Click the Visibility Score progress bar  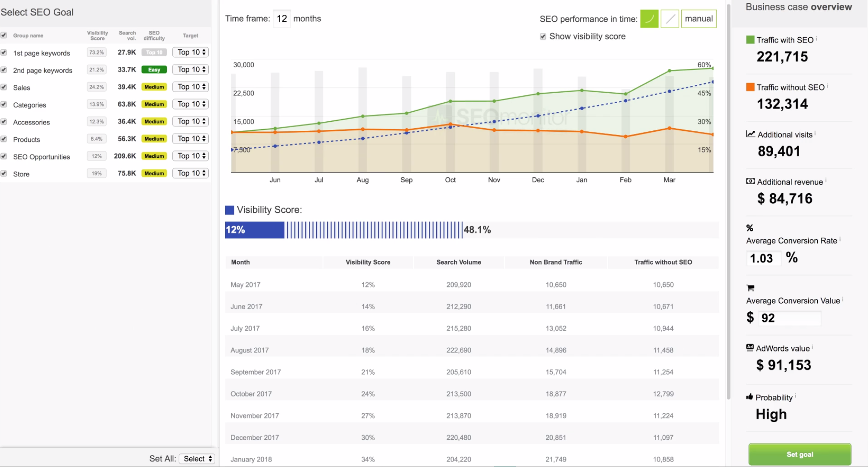tap(342, 230)
